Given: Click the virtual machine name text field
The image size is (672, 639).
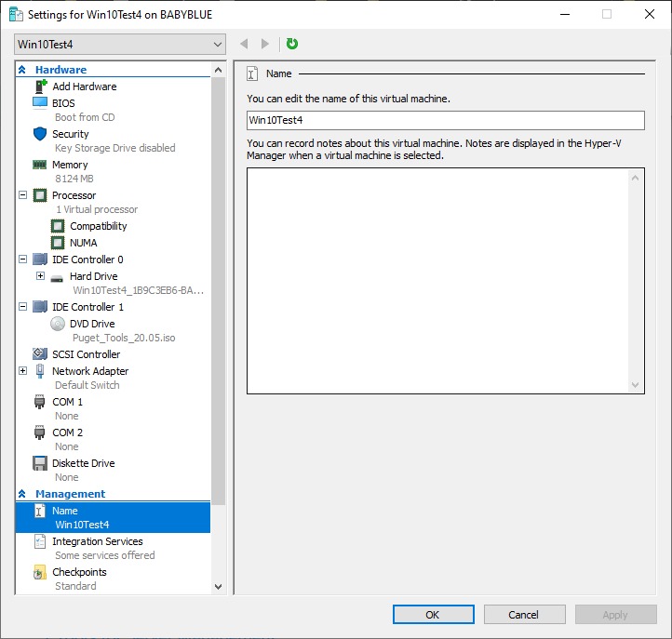Looking at the screenshot, I should click(445, 120).
